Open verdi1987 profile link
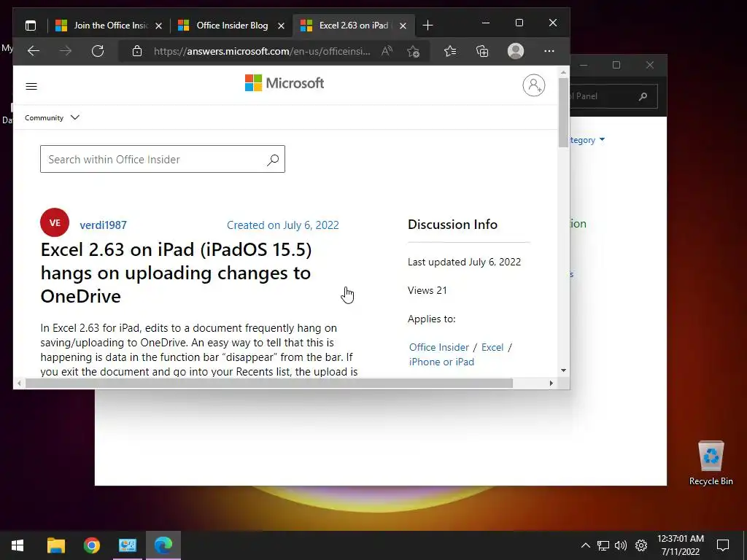 (x=103, y=225)
